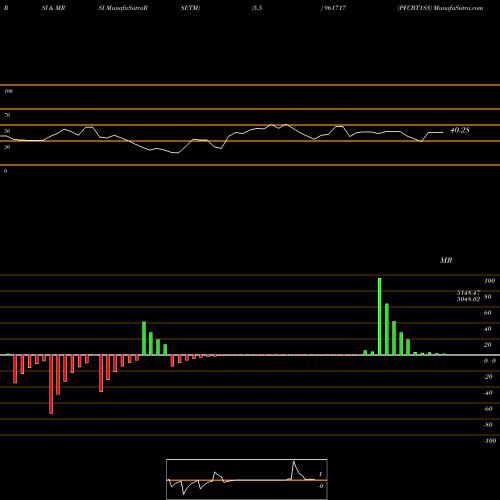Click the longest red histogram bar
Screen dimensions: 500x500
click(x=51, y=384)
